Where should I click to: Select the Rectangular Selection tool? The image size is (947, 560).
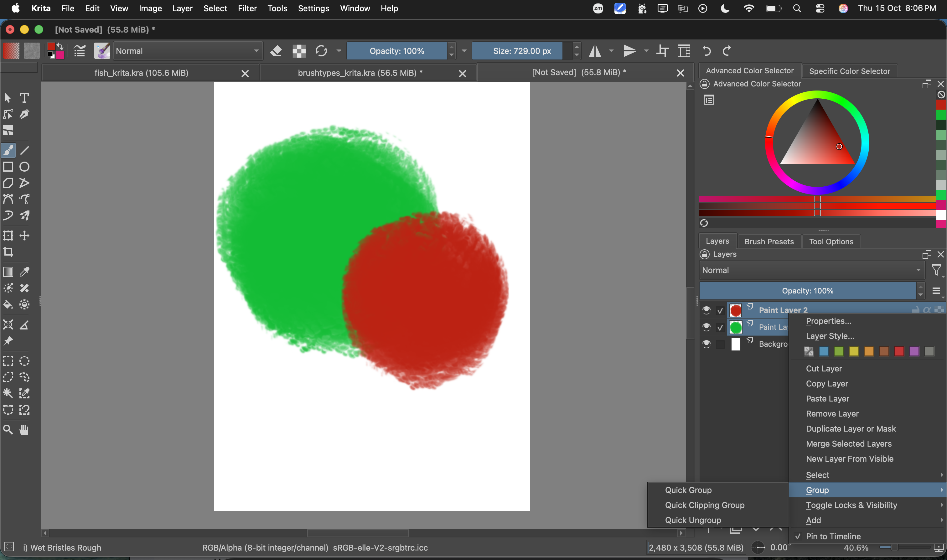(8, 361)
